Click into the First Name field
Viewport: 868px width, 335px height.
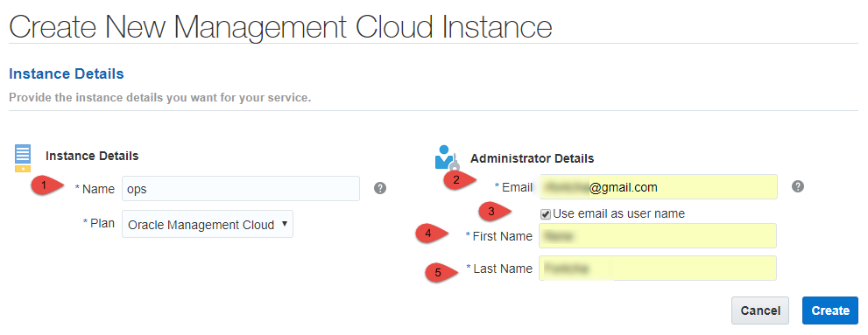coord(658,236)
